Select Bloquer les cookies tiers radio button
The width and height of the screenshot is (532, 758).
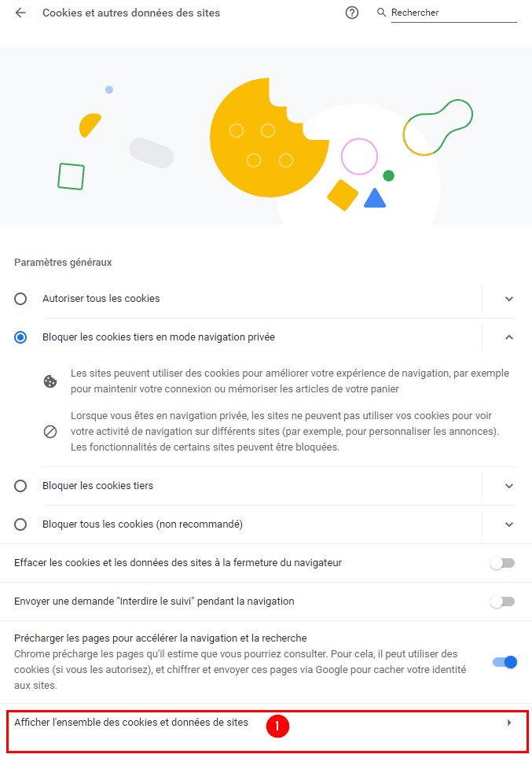[20, 486]
